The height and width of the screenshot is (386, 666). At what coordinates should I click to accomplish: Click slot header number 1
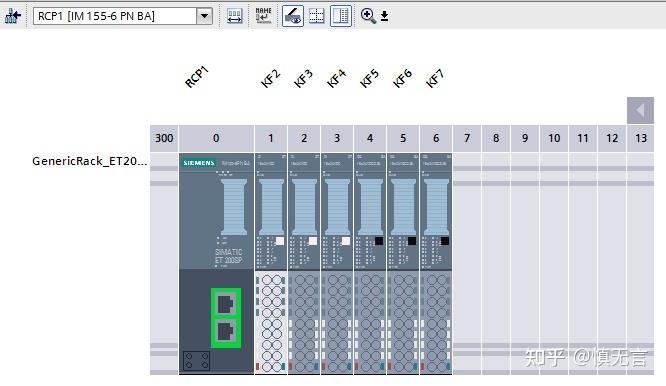271,138
